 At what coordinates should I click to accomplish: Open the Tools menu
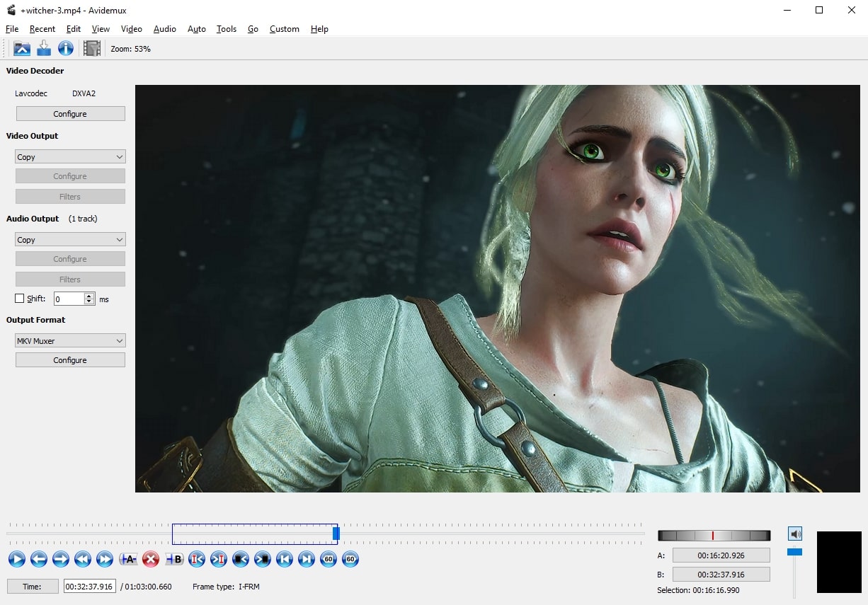[227, 29]
